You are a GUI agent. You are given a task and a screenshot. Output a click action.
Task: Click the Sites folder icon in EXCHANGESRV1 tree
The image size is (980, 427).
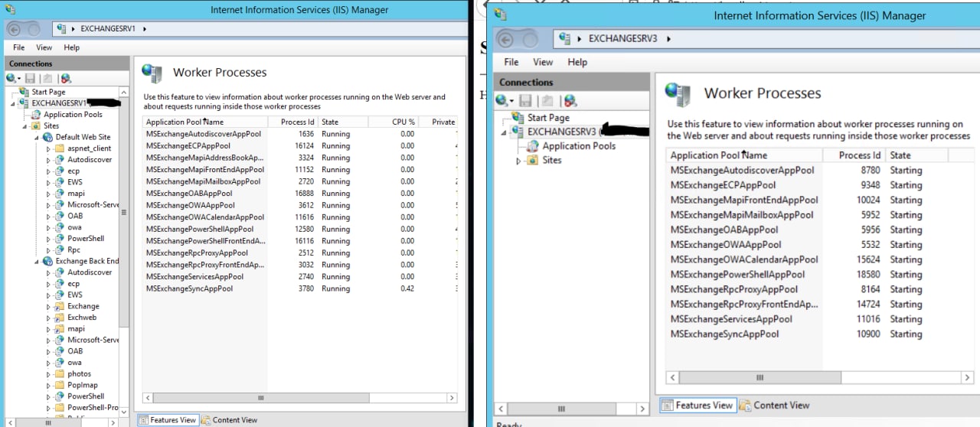point(36,125)
